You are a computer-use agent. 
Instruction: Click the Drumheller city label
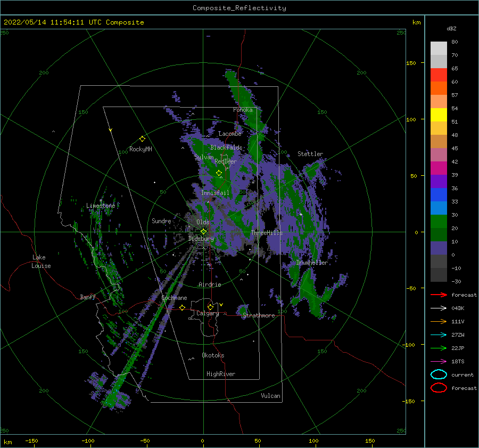click(x=312, y=263)
